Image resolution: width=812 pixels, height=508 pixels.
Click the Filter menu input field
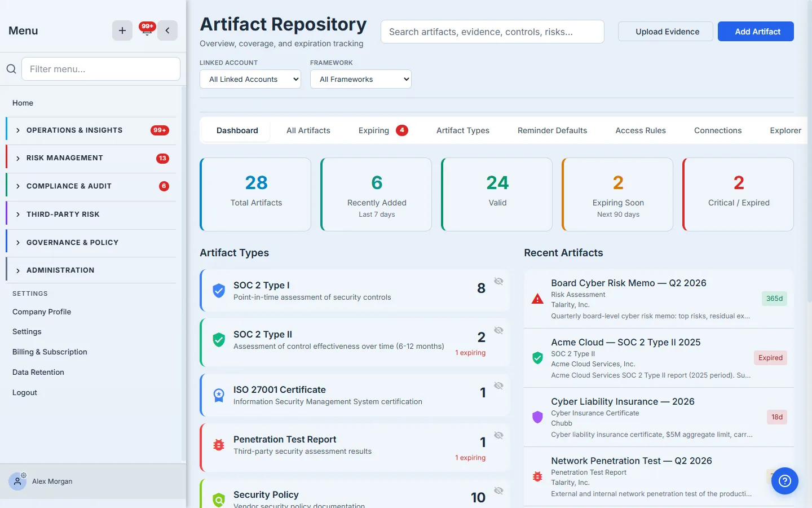[101, 69]
